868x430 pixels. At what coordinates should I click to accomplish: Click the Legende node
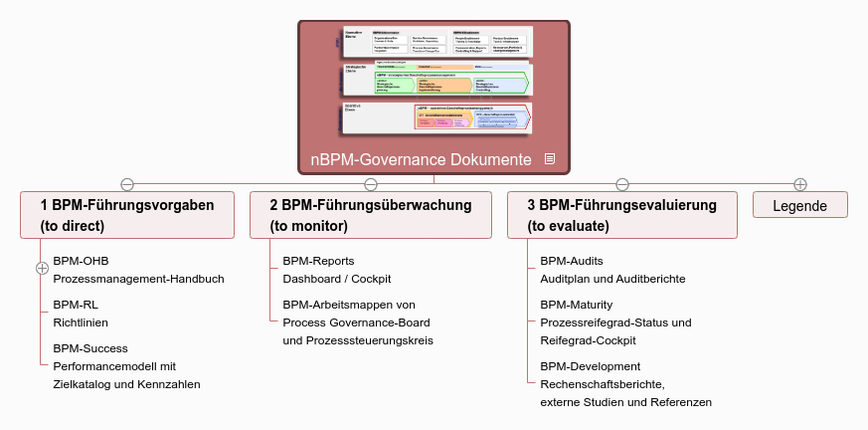point(800,205)
